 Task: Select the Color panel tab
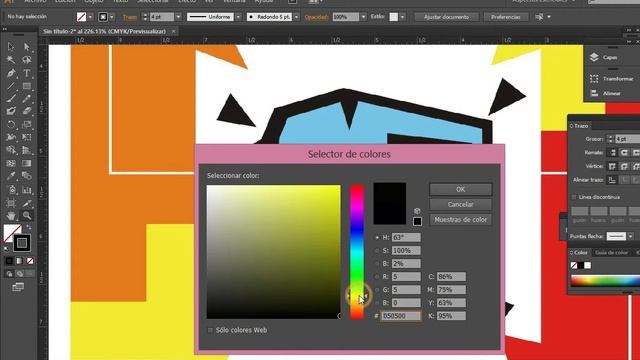point(580,253)
